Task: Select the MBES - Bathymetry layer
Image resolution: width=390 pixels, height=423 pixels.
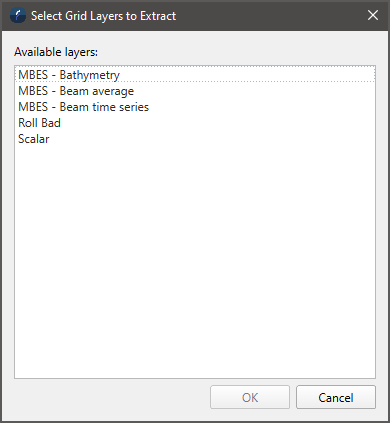Action: (195, 75)
